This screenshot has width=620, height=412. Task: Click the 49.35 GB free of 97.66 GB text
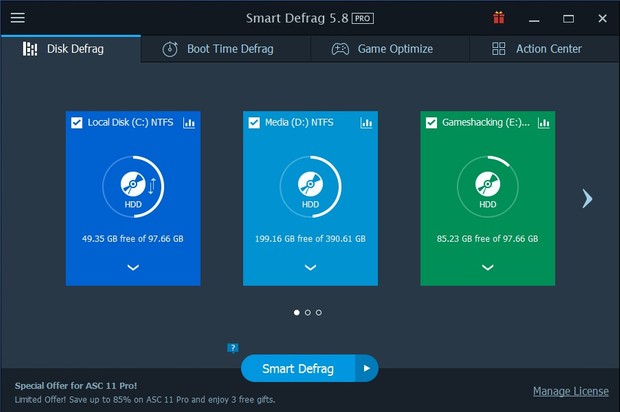[x=133, y=239]
